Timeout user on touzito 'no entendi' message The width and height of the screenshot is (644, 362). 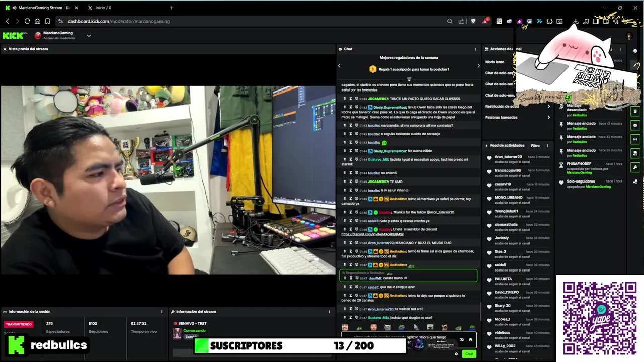(x=351, y=173)
